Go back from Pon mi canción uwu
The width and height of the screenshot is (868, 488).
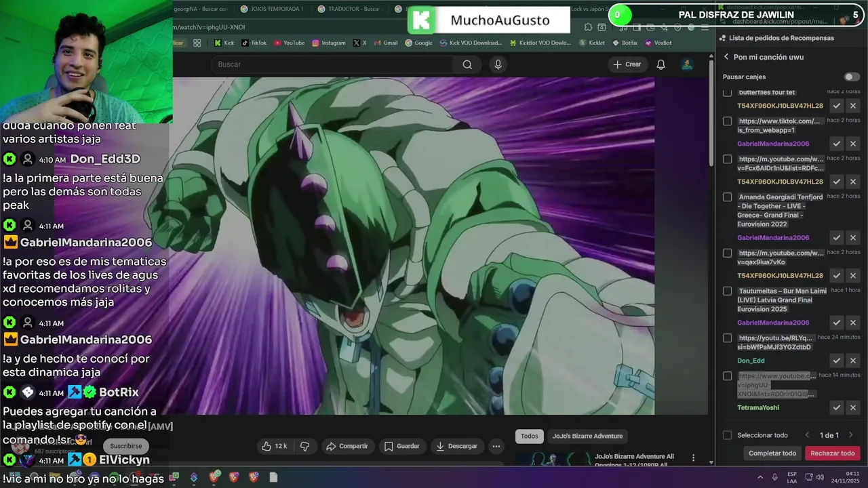(726, 57)
